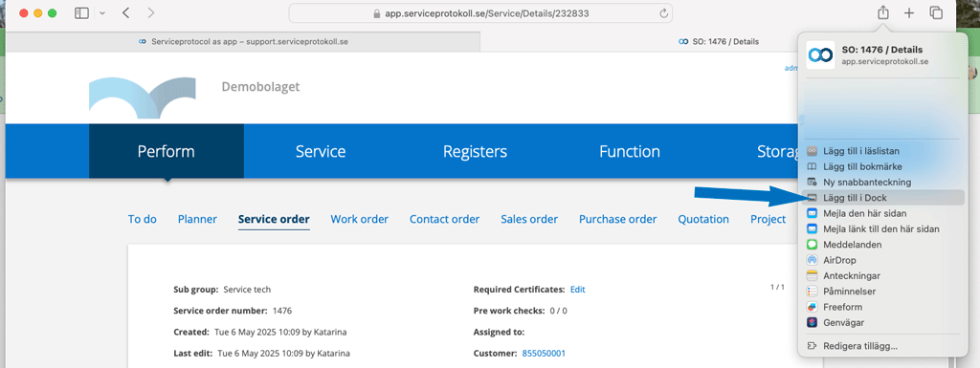Share via Meddelanden
The width and height of the screenshot is (980, 368).
click(881, 245)
